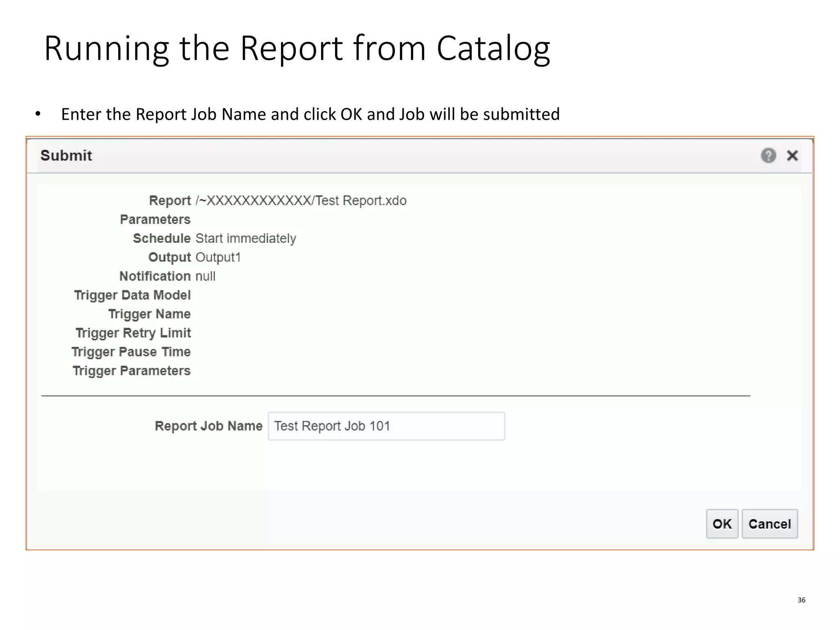This screenshot has height=630, width=840.
Task: Click the 'null' notification value
Action: coord(205,276)
